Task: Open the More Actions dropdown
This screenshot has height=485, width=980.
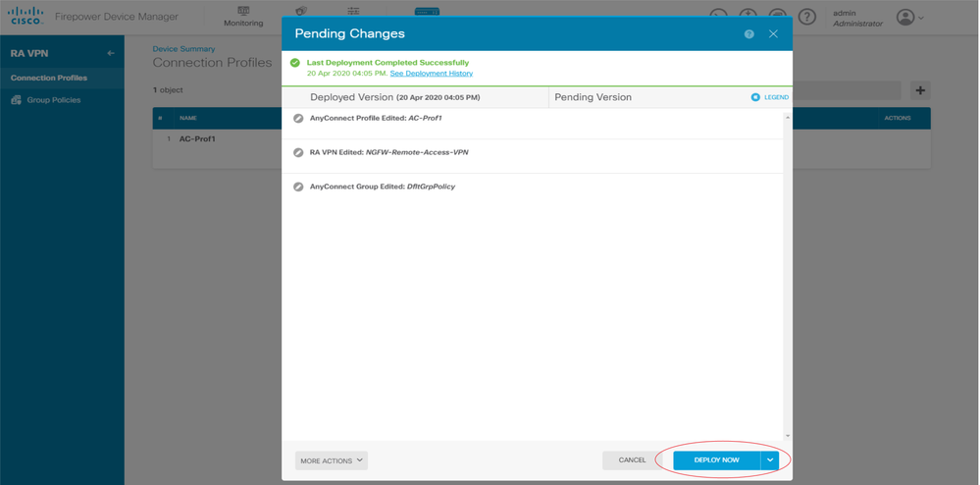Action: pos(332,460)
